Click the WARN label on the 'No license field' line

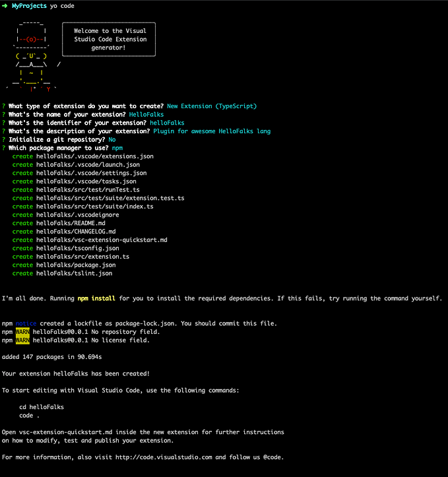pos(22,340)
